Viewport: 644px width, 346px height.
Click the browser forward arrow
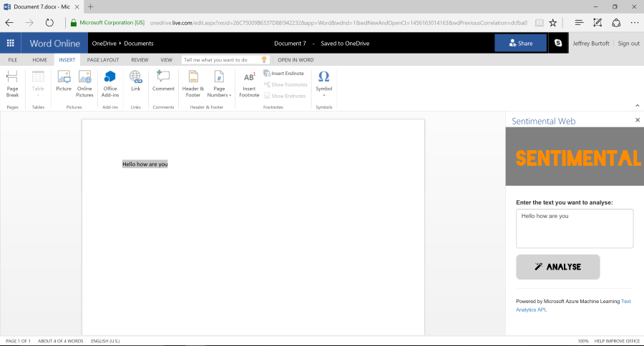[29, 23]
